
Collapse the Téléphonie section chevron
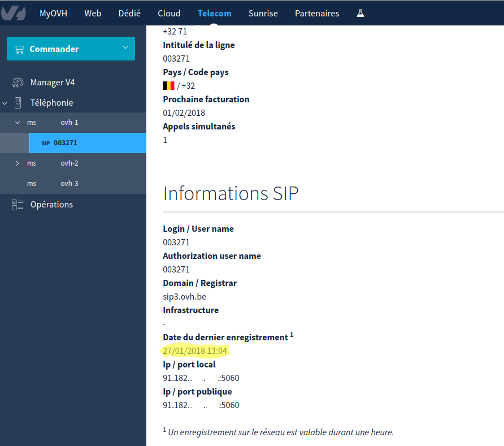pyautogui.click(x=5, y=103)
